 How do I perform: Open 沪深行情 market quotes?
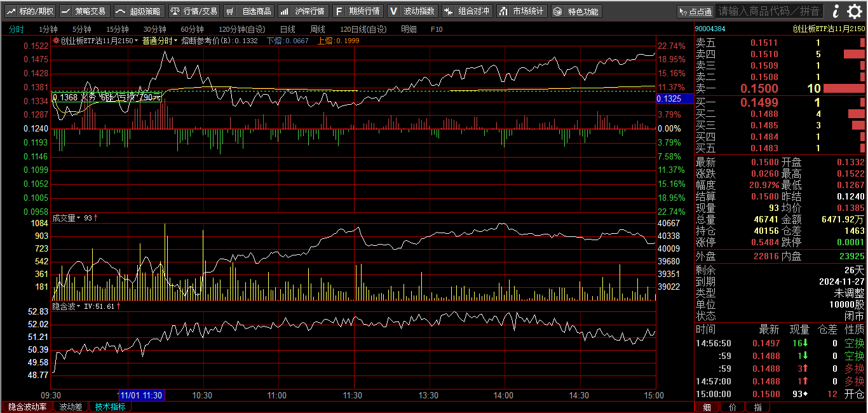pyautogui.click(x=303, y=11)
